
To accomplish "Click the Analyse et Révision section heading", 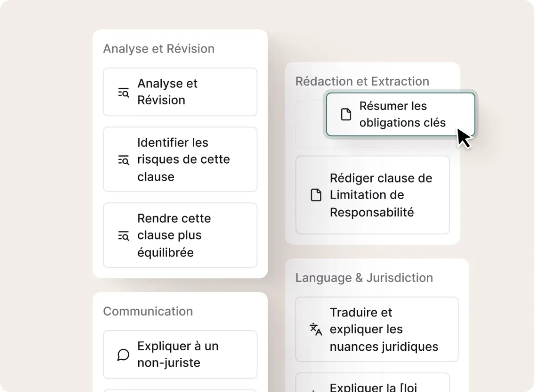I will coord(159,49).
